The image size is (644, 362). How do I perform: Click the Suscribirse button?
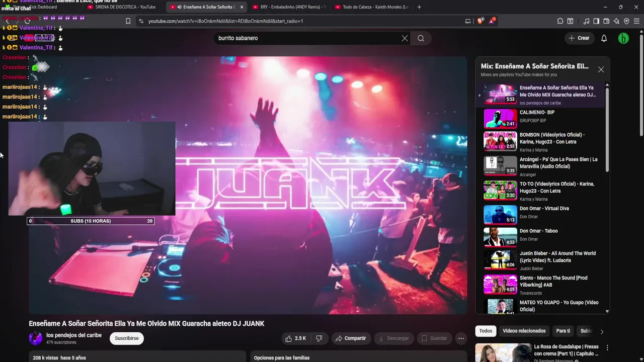[x=127, y=338]
